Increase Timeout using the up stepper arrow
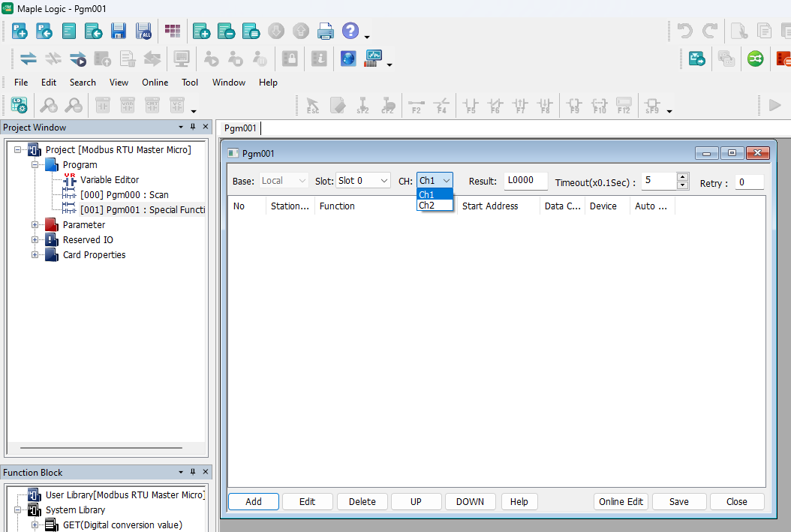The height and width of the screenshot is (532, 791). click(682, 177)
